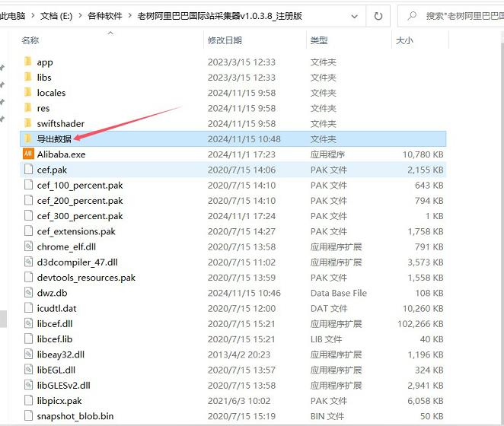
Task: Click the date 2024/11/1 17:24
Action: pos(241,215)
